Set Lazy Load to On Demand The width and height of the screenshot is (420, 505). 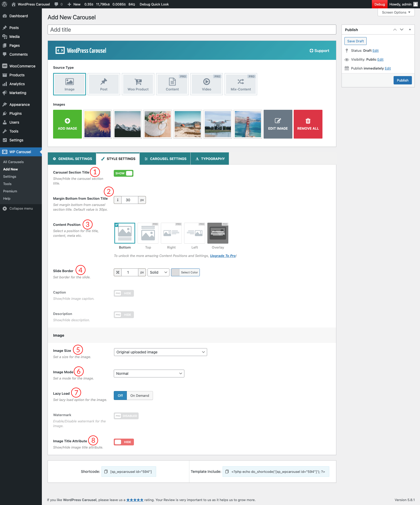click(x=140, y=395)
